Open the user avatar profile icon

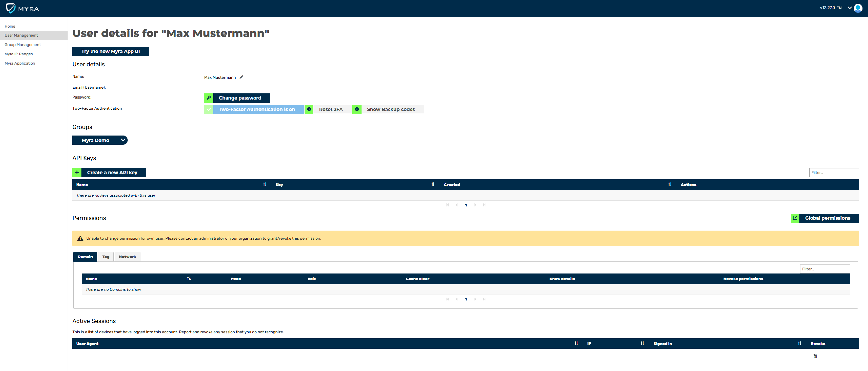pos(858,8)
